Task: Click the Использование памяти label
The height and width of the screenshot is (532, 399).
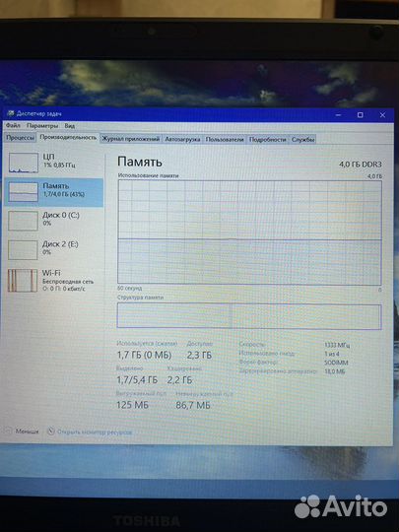Action: (x=148, y=175)
